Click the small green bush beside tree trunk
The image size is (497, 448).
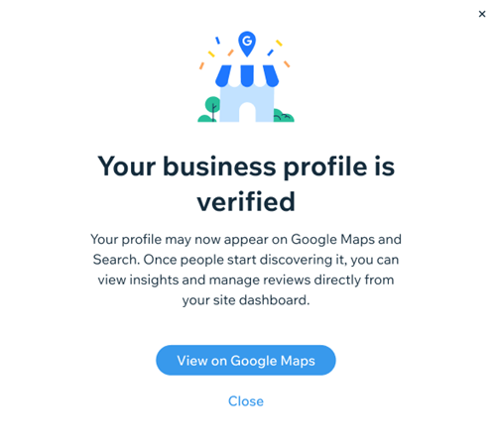pos(206,119)
